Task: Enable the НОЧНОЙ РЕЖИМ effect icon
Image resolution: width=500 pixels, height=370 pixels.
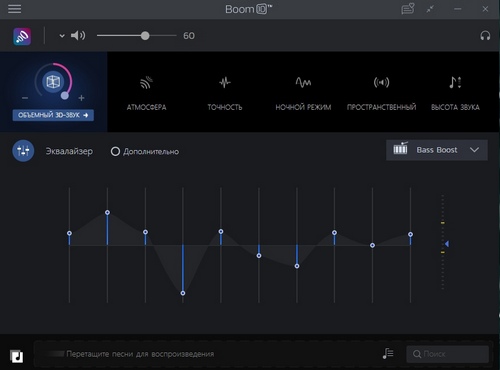Action: pos(303,82)
